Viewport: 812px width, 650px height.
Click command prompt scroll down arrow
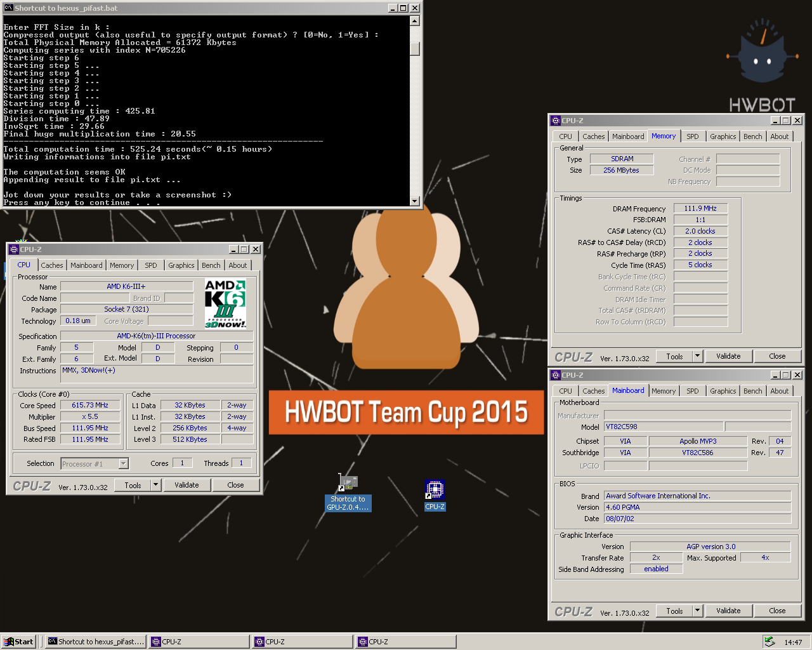415,201
